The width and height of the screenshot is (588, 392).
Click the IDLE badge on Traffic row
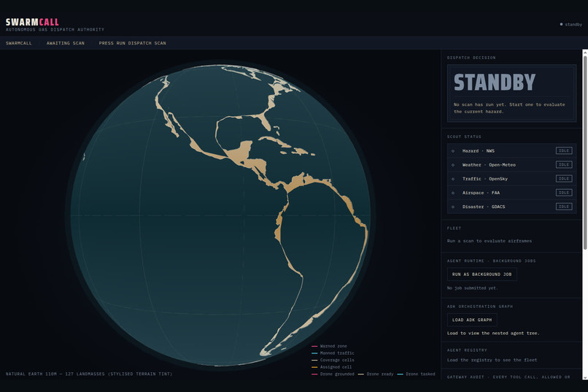(x=564, y=179)
